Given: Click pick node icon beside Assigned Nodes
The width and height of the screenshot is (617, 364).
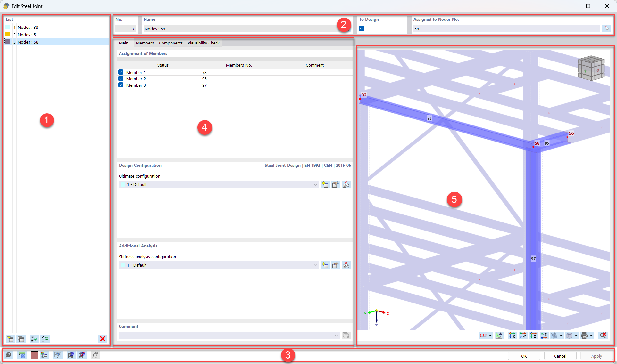Looking at the screenshot, I should 606,28.
